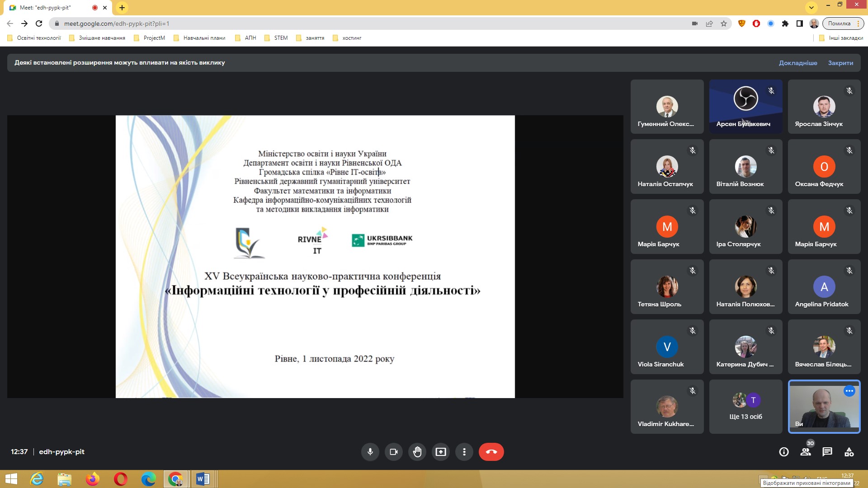Image resolution: width=868 pixels, height=488 pixels.
Task: Select Наталія Остапчук participant tile
Action: [x=667, y=167]
